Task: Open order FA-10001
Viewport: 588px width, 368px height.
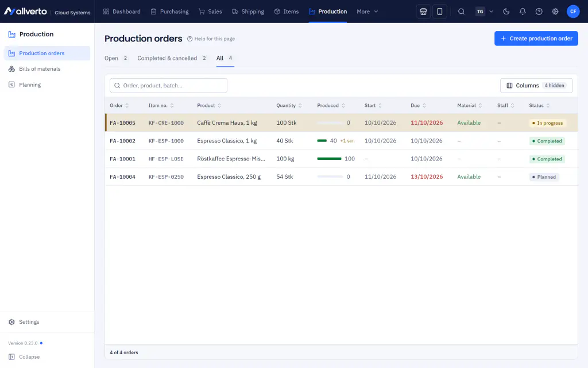Action: coord(123,159)
